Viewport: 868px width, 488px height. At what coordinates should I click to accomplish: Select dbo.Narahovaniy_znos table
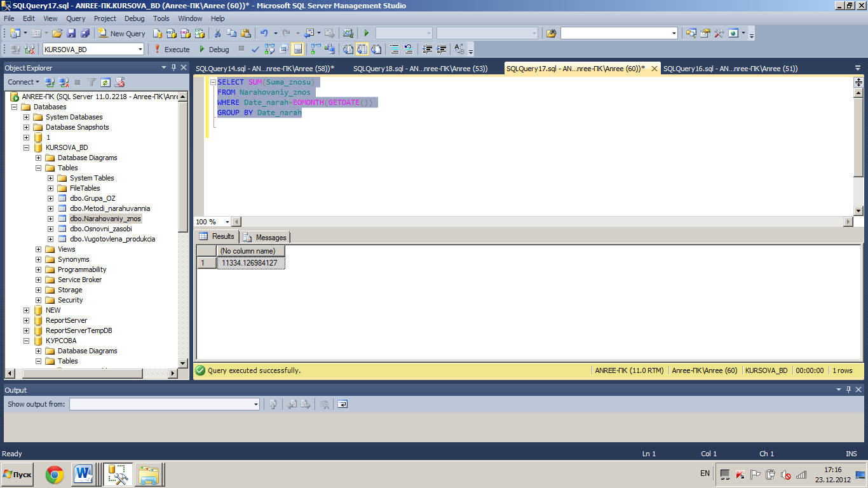point(105,219)
